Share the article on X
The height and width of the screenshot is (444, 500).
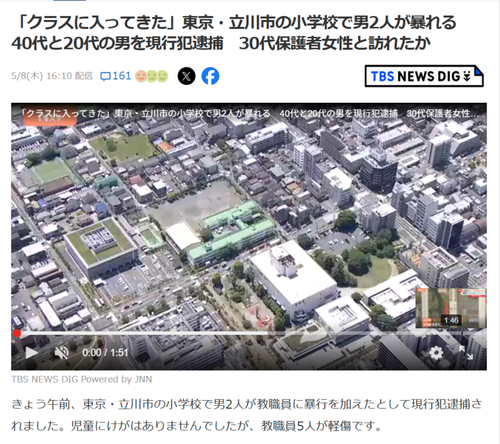[x=186, y=76]
